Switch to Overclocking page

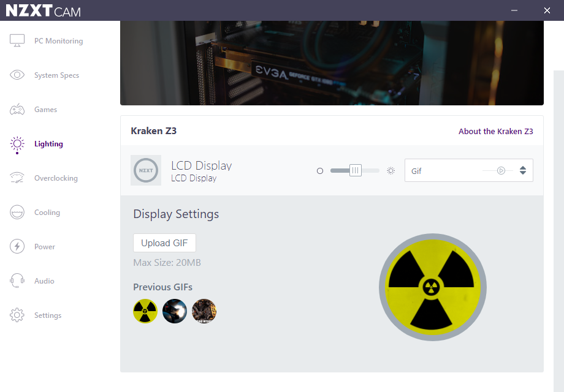(56, 178)
